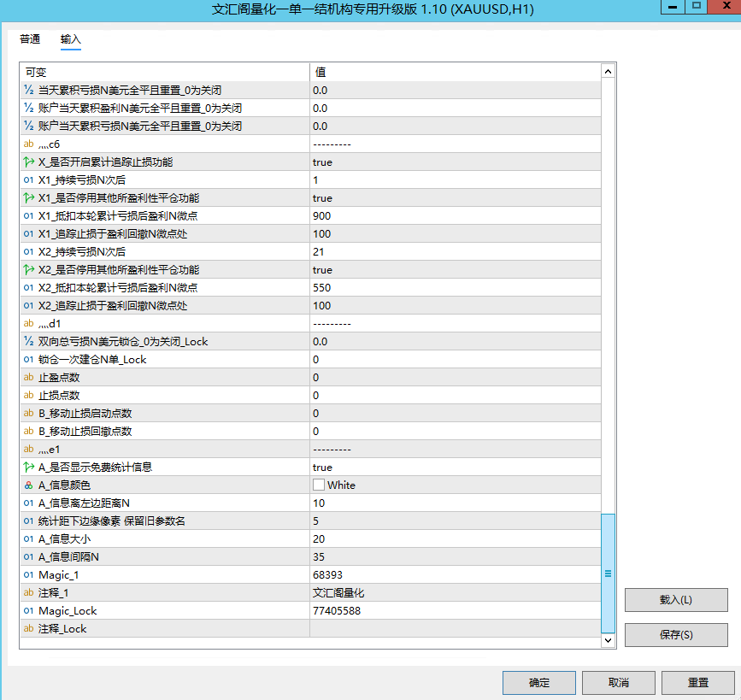
Task: Click the White color swatch for A_信息颜色
Action: (x=319, y=485)
